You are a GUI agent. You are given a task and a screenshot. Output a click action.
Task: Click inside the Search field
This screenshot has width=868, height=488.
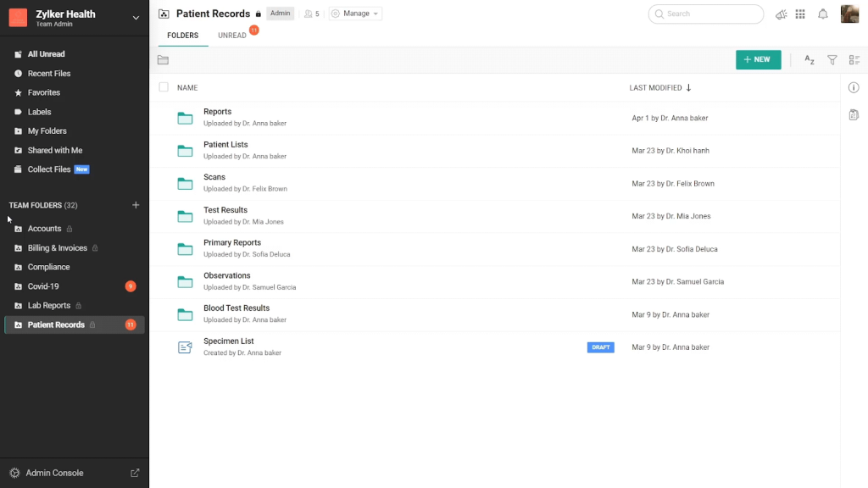[x=706, y=14]
